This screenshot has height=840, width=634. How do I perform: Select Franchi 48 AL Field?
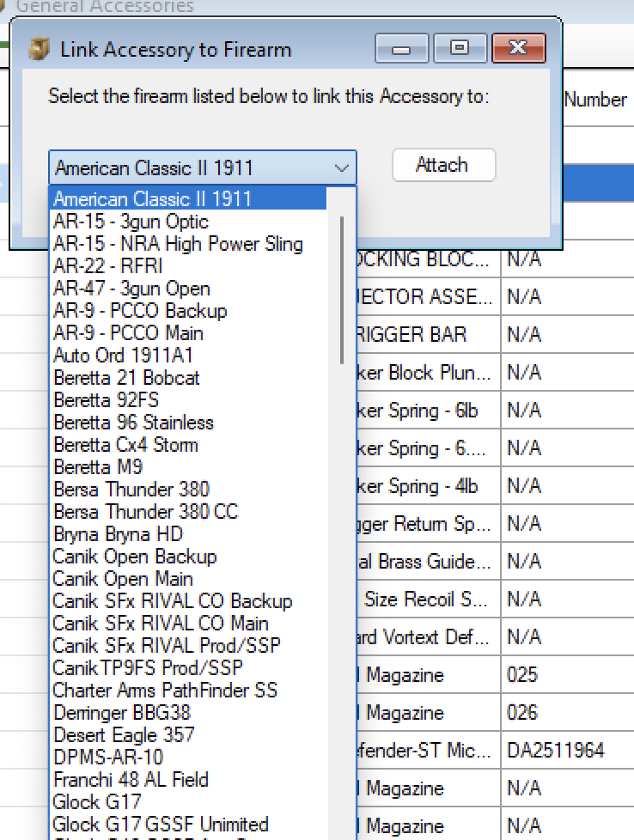click(188, 780)
